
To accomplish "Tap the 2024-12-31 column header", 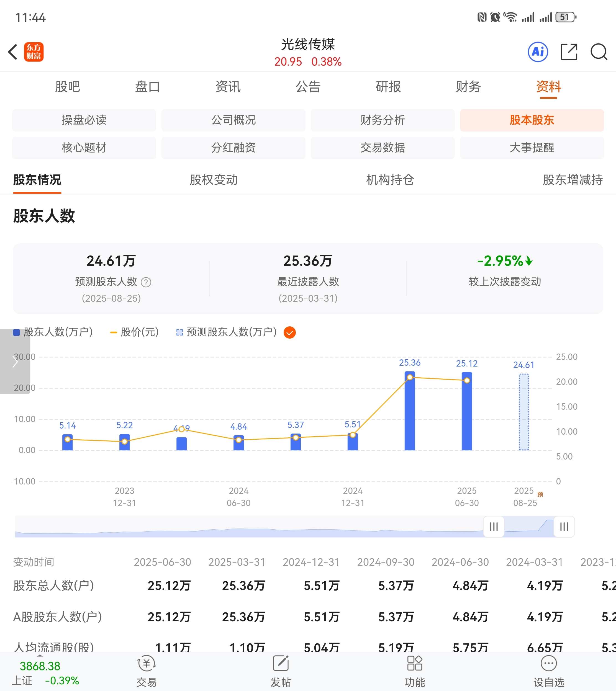I will coord(311,562).
